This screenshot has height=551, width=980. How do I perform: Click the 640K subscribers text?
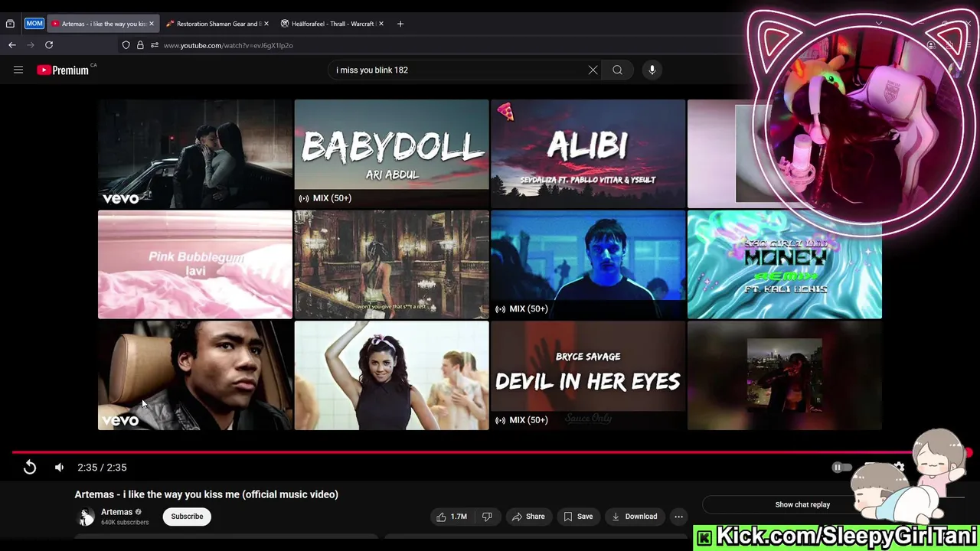point(125,523)
